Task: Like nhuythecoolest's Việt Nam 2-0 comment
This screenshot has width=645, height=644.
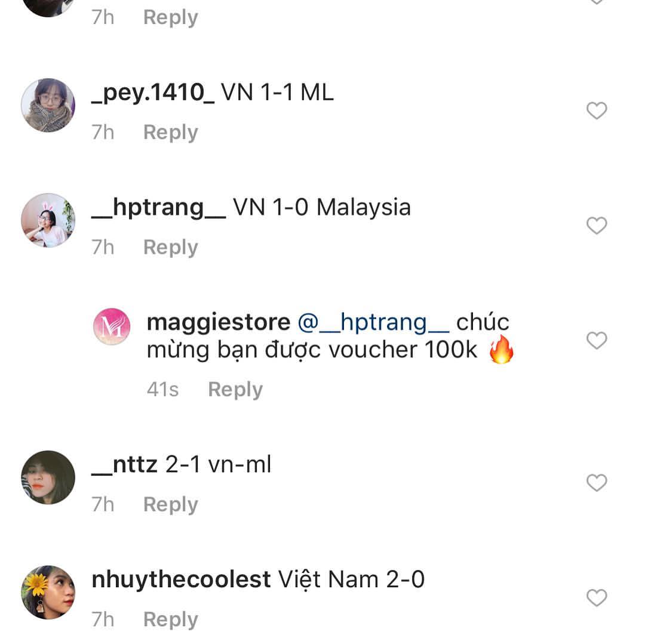Action: click(x=597, y=597)
